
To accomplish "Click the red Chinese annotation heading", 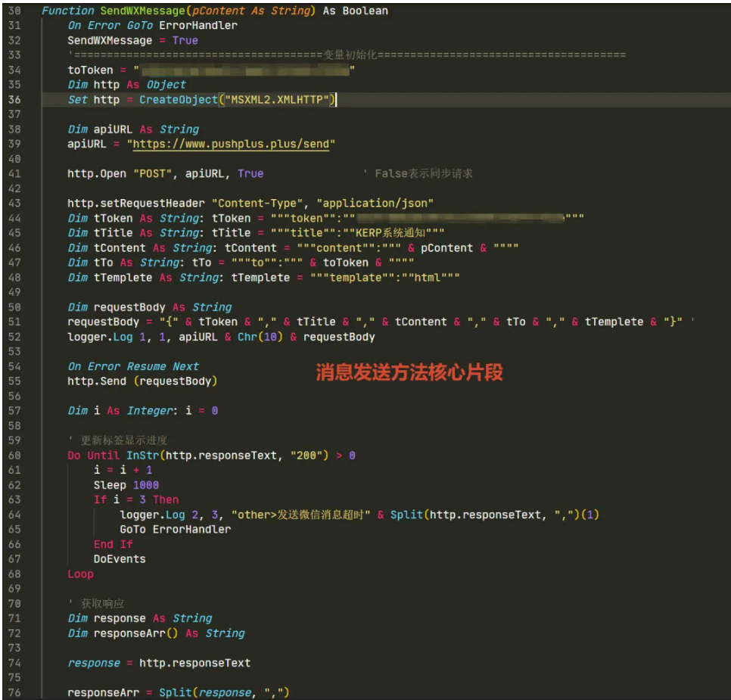I will click(409, 372).
